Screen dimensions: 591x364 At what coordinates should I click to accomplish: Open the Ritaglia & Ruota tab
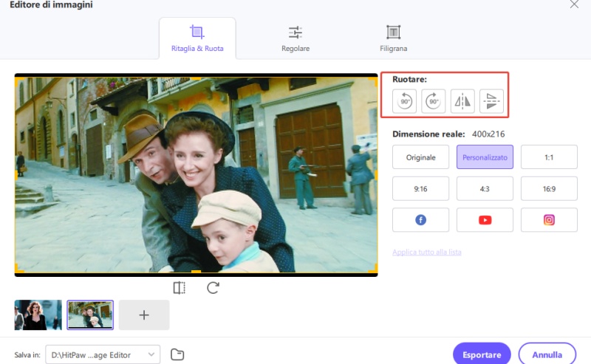[197, 38]
